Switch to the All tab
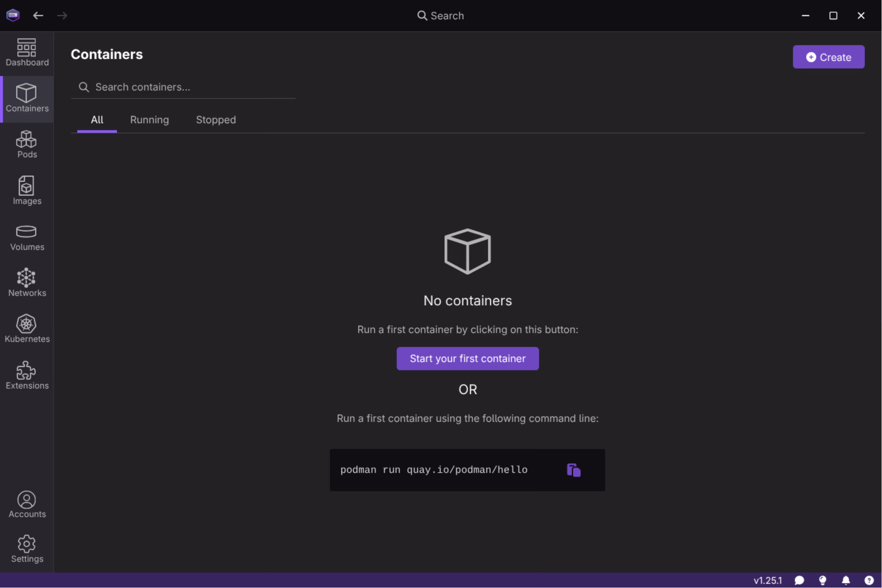 coord(97,120)
